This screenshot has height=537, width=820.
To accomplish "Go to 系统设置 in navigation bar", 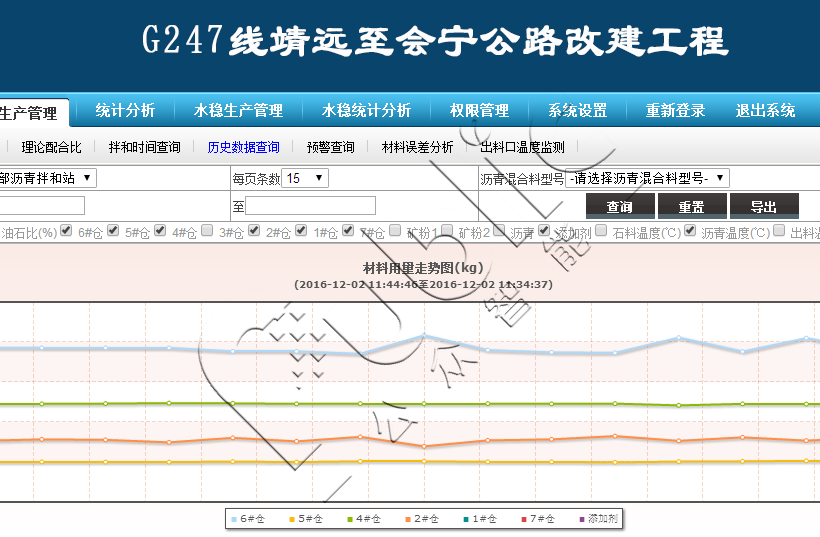I will click(x=577, y=111).
